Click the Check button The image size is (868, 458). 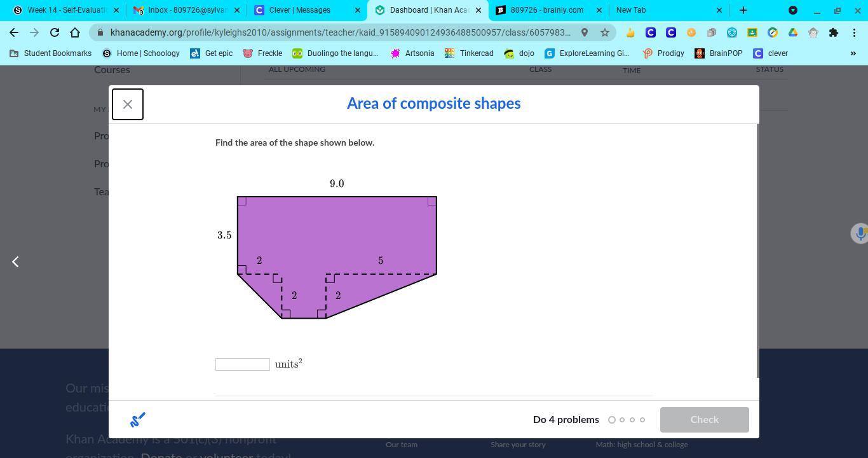(x=704, y=420)
